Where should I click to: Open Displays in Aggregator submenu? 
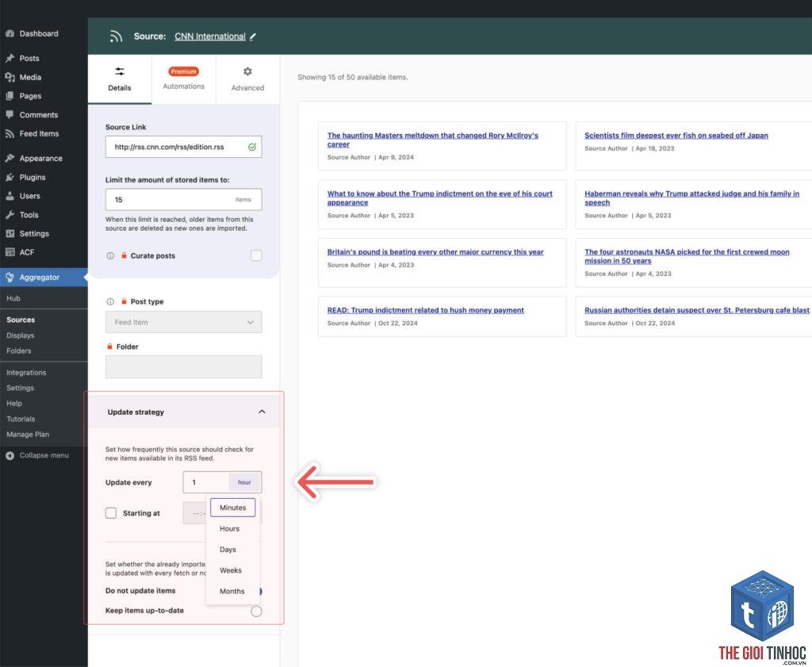20,335
